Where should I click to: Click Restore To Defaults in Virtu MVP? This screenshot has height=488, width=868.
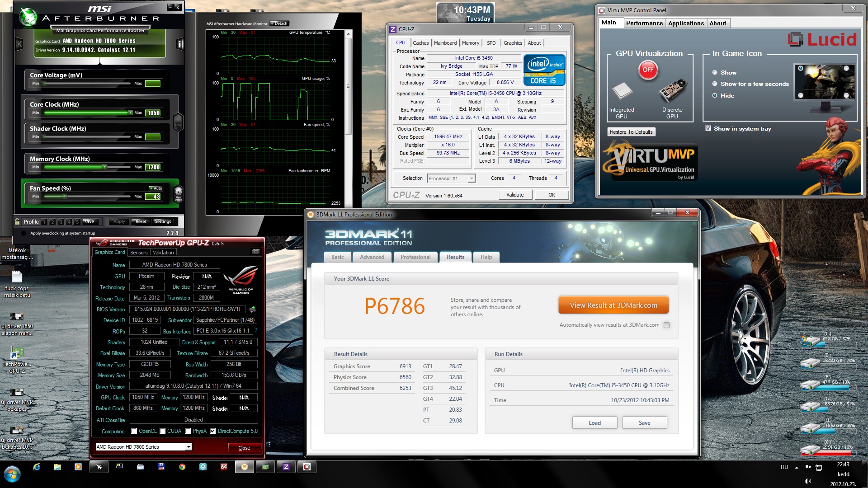(631, 132)
